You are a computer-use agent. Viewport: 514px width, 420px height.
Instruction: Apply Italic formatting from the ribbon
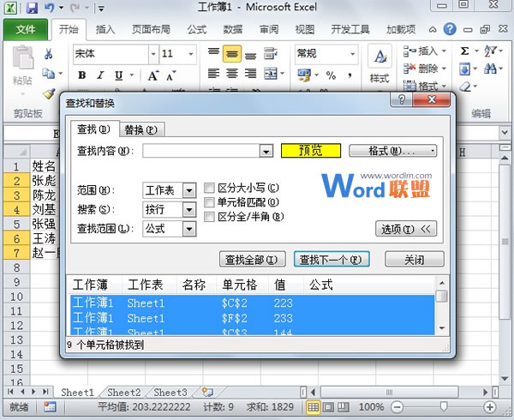(100, 75)
